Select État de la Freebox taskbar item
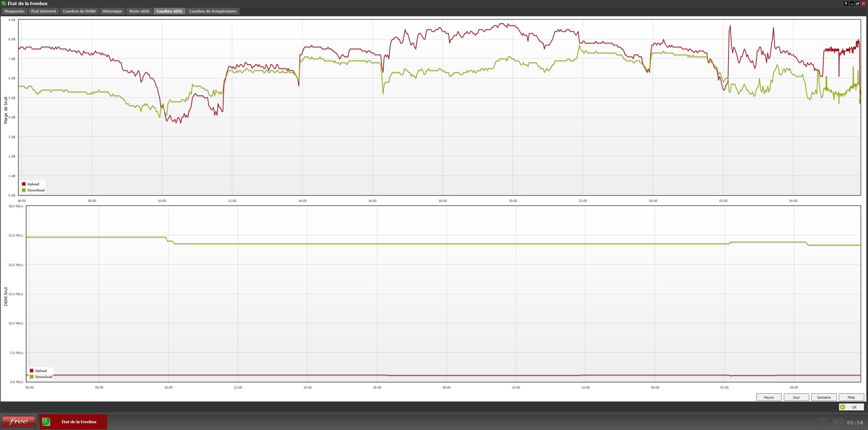Image resolution: width=868 pixels, height=430 pixels. click(x=73, y=422)
